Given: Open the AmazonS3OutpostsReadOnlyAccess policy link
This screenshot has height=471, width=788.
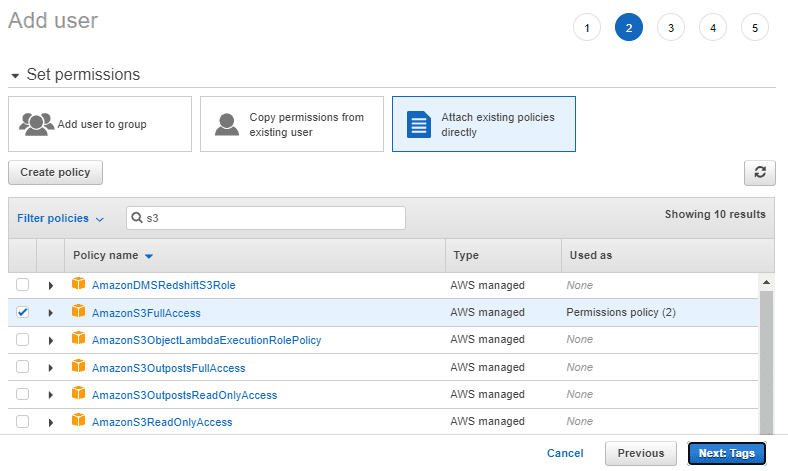Looking at the screenshot, I should pos(184,395).
